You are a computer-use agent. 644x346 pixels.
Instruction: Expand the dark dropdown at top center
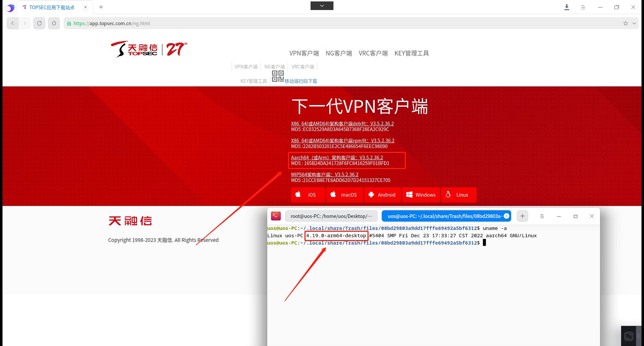(322, 6)
